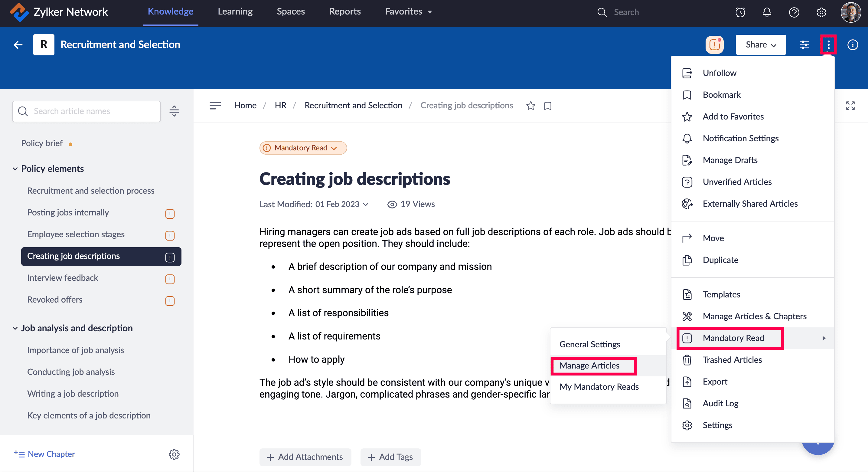Bookmark the article from breadcrumb bar
The width and height of the screenshot is (868, 472).
tap(547, 106)
